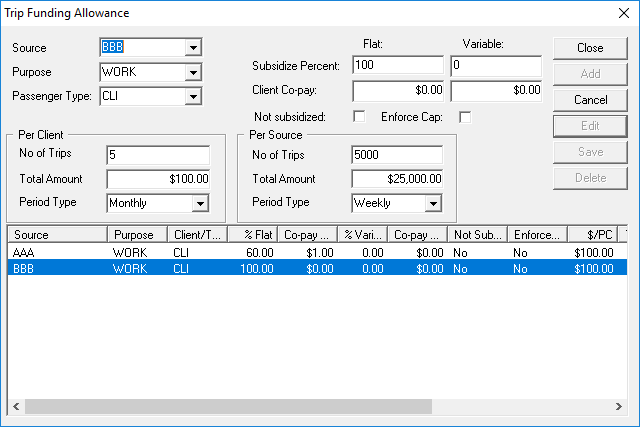Click the Enforce... column header
This screenshot has height=427, width=640.
[537, 235]
